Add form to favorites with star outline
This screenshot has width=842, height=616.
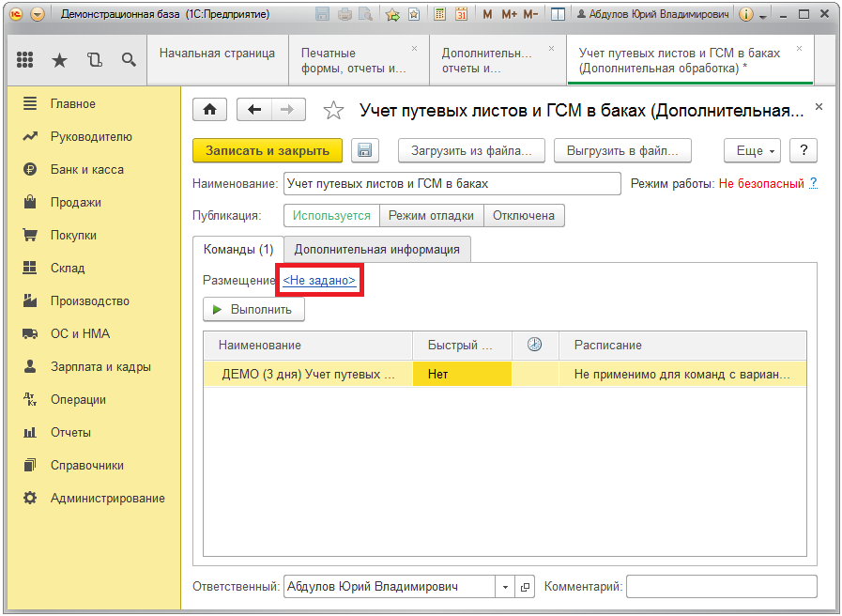(333, 111)
